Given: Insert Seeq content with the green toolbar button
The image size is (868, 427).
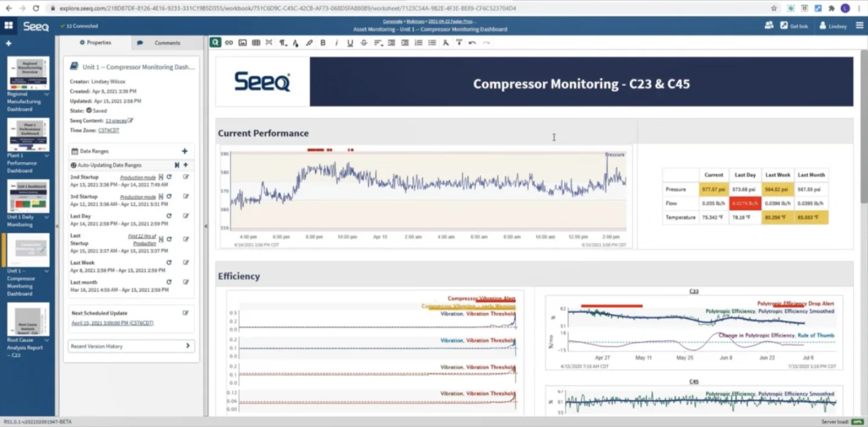Looking at the screenshot, I should click(x=215, y=43).
